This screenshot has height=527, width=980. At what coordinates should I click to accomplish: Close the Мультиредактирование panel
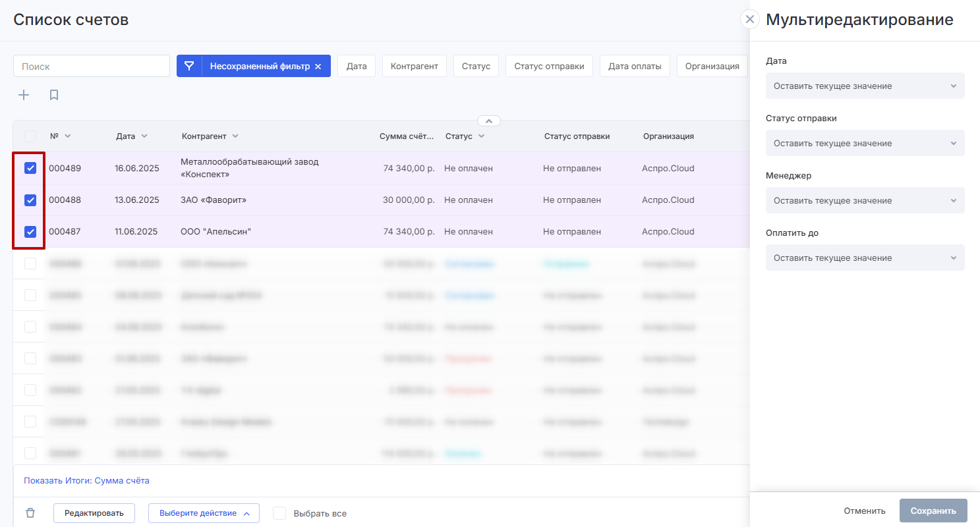pyautogui.click(x=749, y=19)
